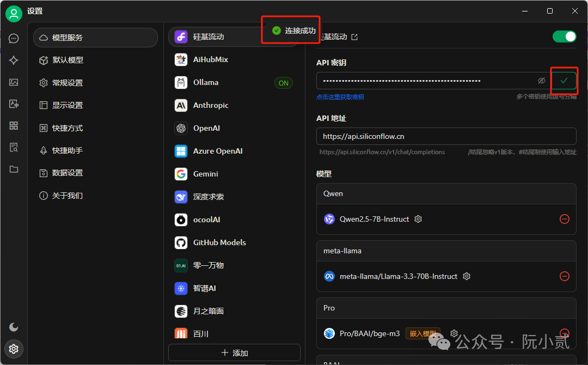The height and width of the screenshot is (365, 588).
Task: Click the API 密钥 password field
Action: pos(434,81)
